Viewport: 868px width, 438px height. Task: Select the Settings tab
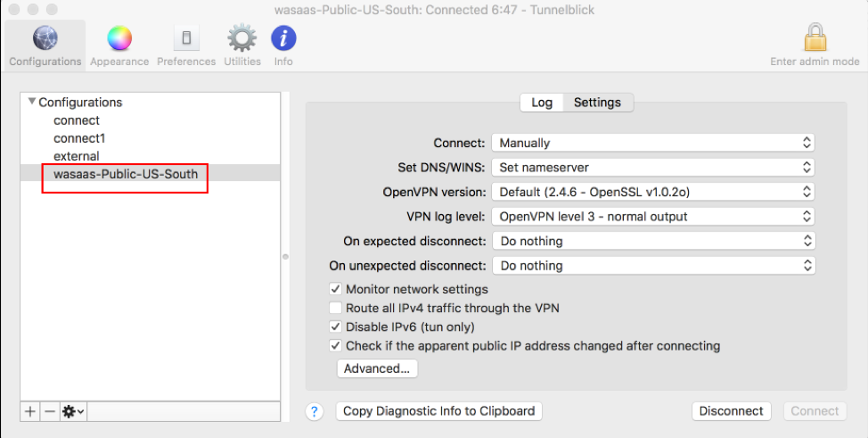(x=597, y=103)
